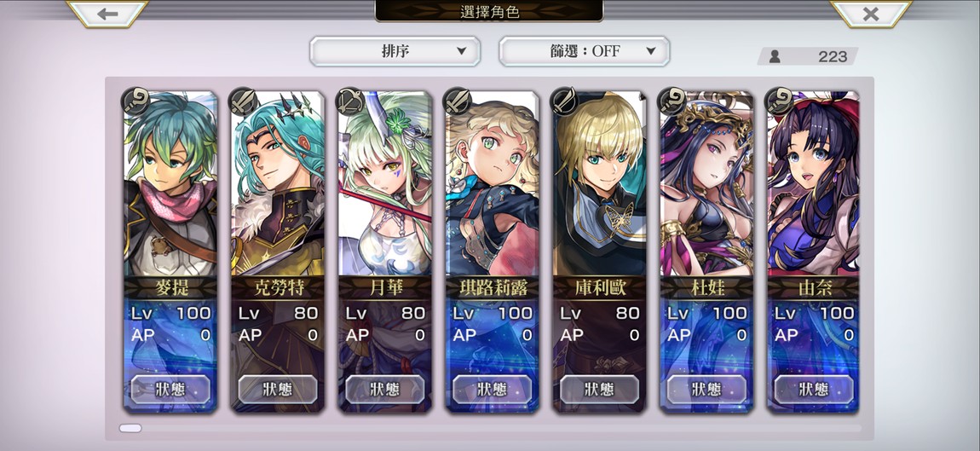980x451 pixels.
Task: Click the staff class icon on 麥提's card
Action: pyautogui.click(x=135, y=102)
